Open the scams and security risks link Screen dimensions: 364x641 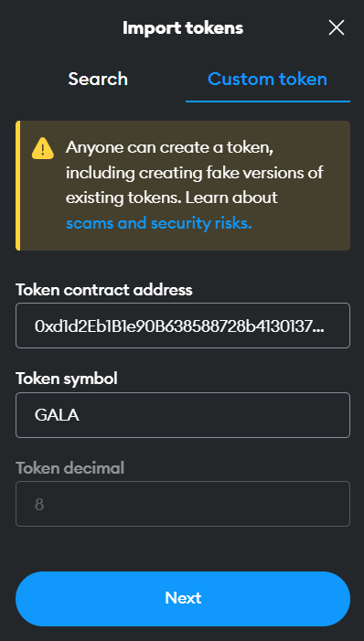[x=159, y=223]
